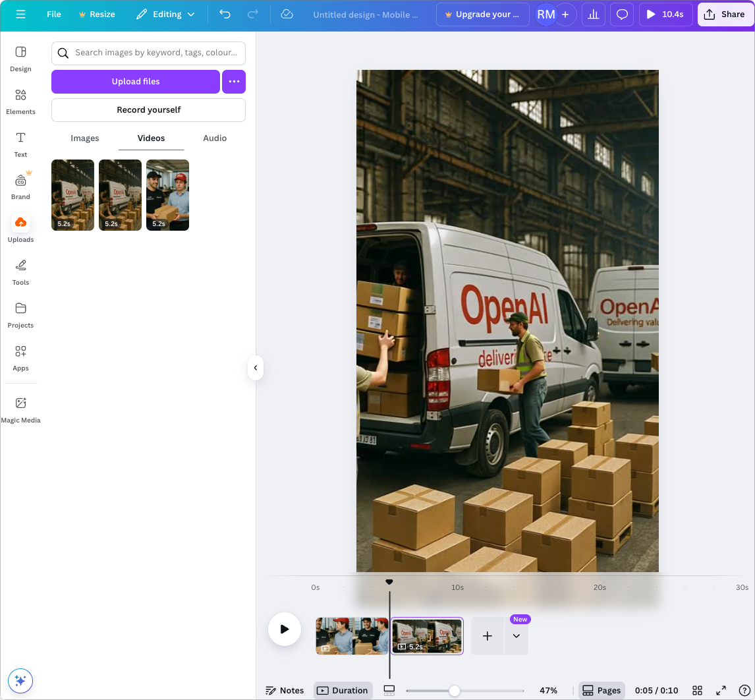
Task: Switch to the Images tab
Action: pos(85,138)
